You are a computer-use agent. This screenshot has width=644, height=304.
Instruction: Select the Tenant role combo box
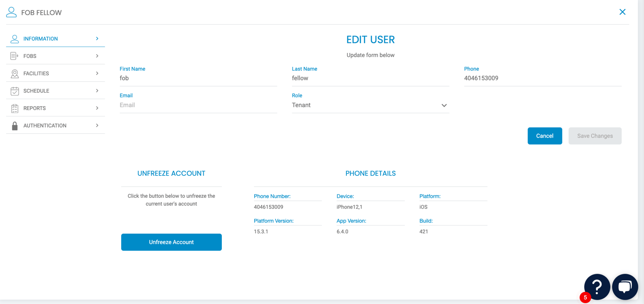(x=370, y=105)
